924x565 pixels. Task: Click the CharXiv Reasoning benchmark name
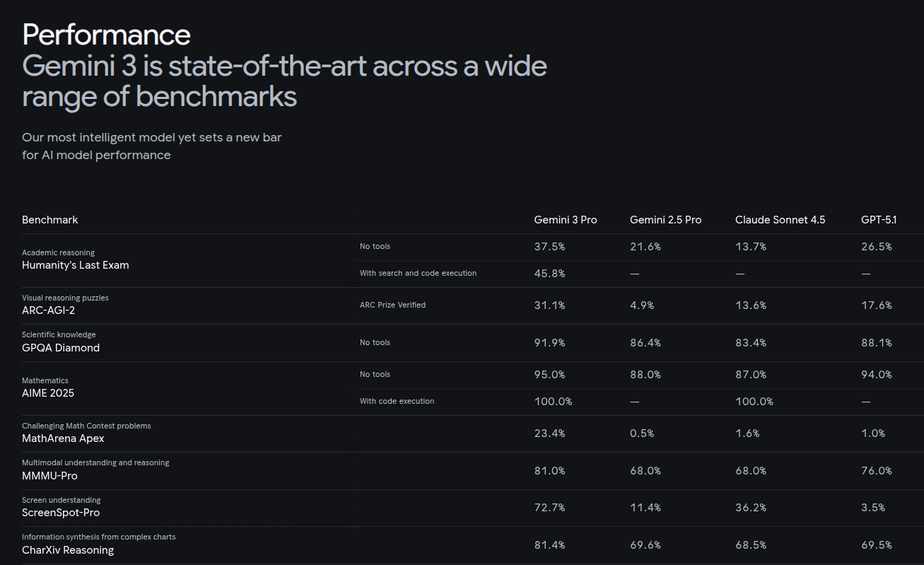click(68, 550)
